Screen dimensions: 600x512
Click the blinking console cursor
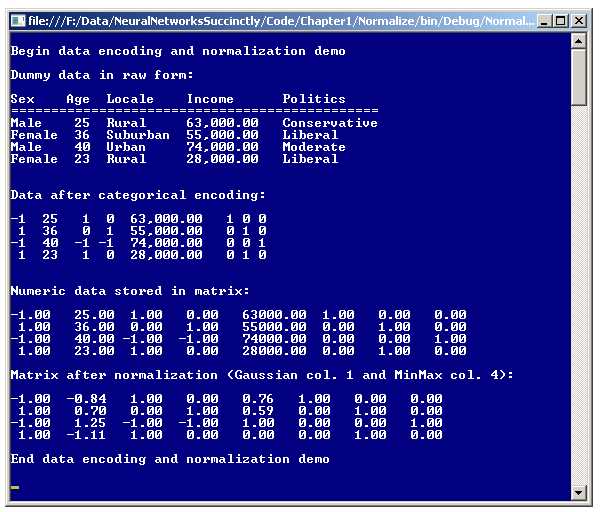pos(15,488)
